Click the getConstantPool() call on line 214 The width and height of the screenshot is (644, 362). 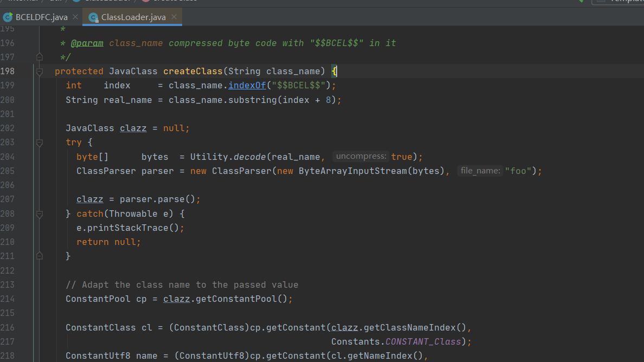click(x=242, y=299)
